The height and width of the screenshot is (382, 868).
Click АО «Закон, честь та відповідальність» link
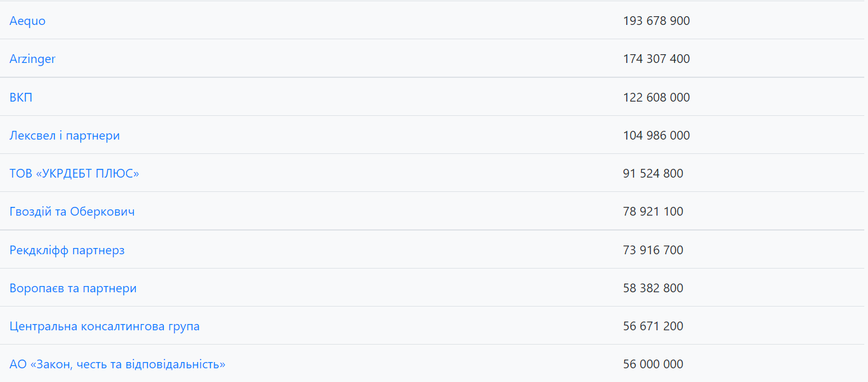117,364
